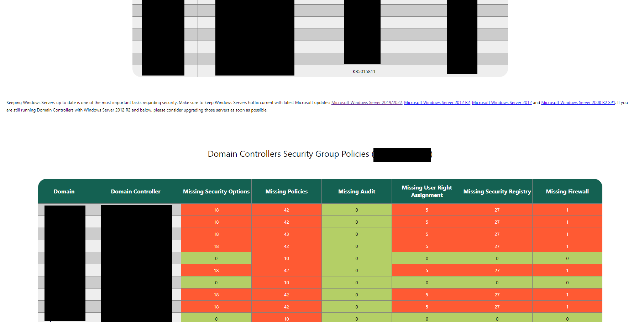The image size is (644, 322).
Task: Click the 18 Security Options cell in the 43 row
Action: (216, 234)
